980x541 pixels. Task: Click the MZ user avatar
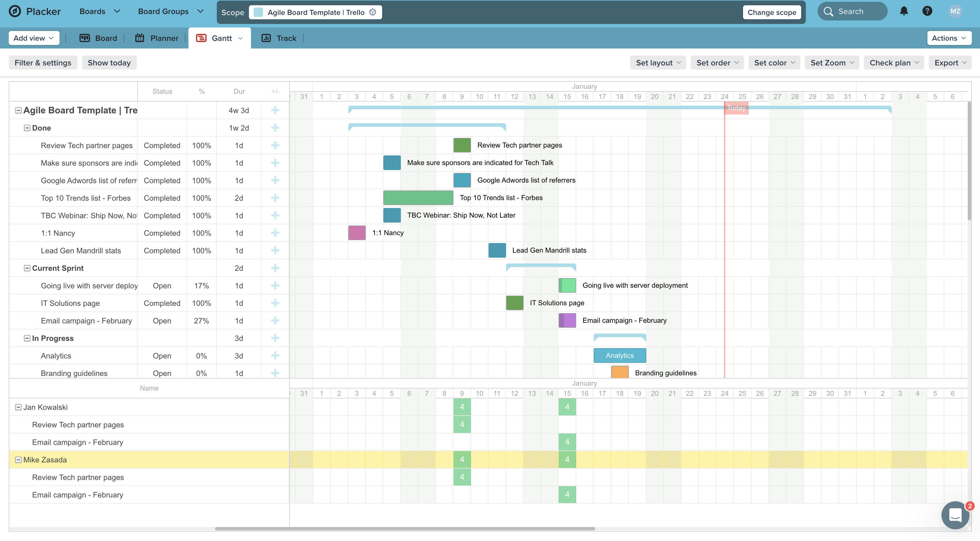coord(955,11)
